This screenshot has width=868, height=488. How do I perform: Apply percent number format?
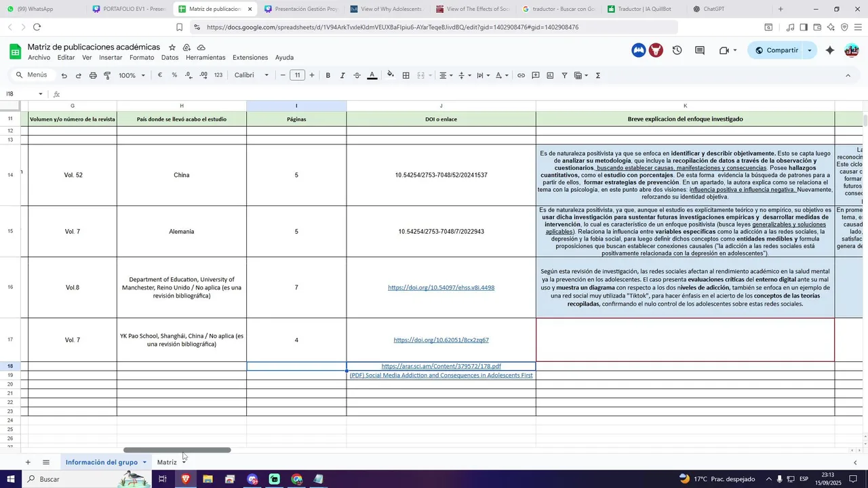click(x=174, y=75)
